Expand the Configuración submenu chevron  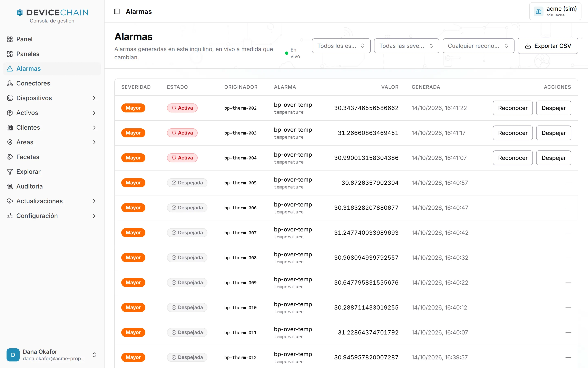pos(94,216)
